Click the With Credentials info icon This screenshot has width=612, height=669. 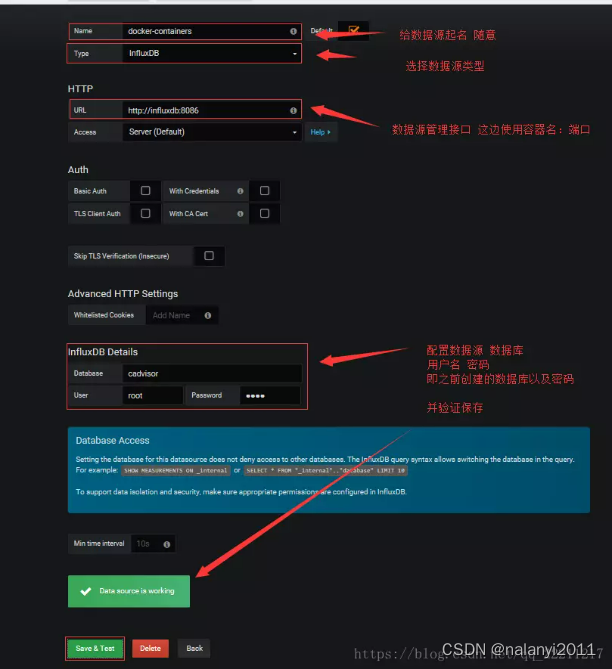(240, 191)
